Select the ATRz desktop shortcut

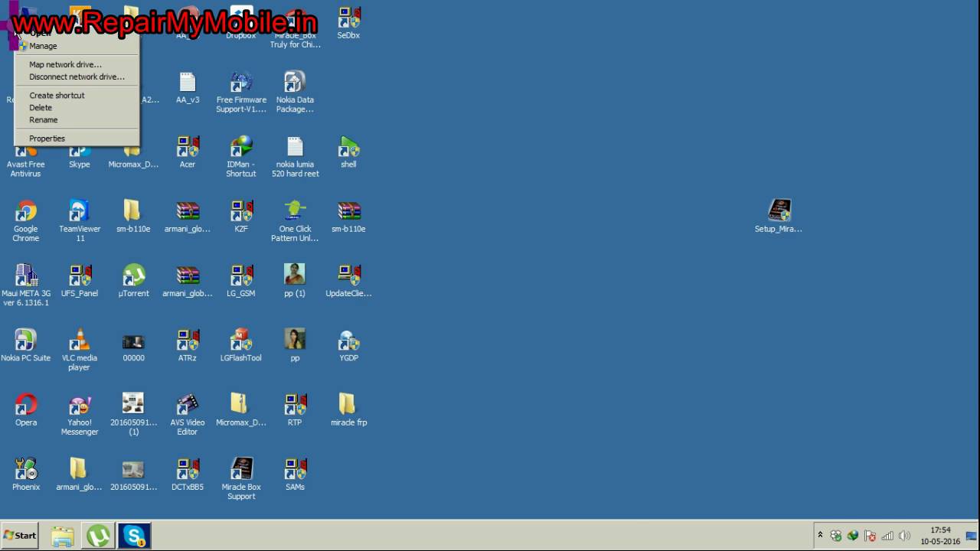click(x=188, y=345)
